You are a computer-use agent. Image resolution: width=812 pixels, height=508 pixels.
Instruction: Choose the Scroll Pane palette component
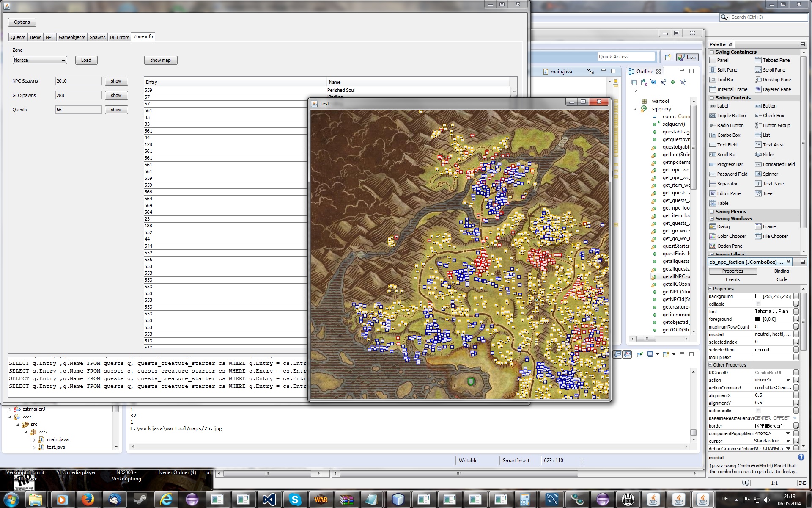coord(770,70)
